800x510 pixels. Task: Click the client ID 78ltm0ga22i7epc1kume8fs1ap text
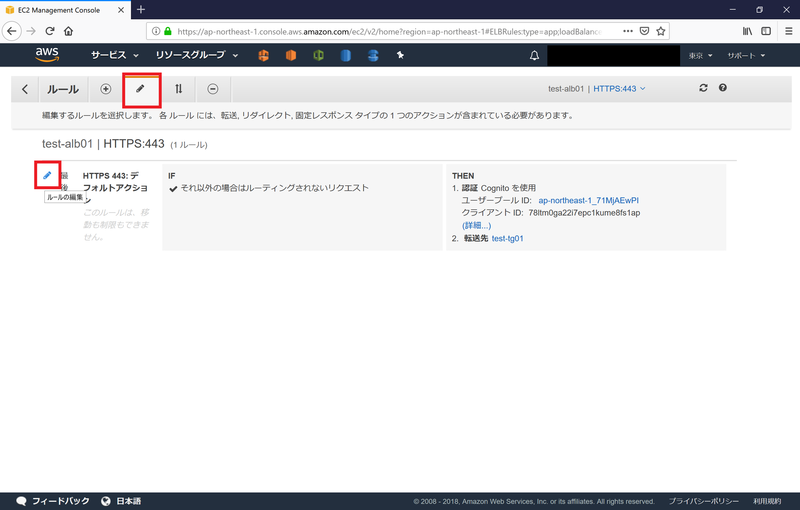click(x=584, y=213)
